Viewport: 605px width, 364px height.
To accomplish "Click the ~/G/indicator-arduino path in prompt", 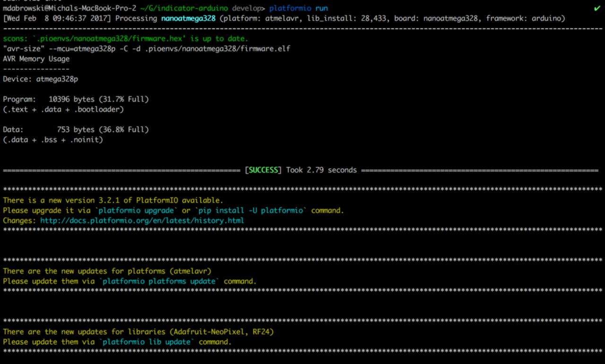I will tap(184, 9).
